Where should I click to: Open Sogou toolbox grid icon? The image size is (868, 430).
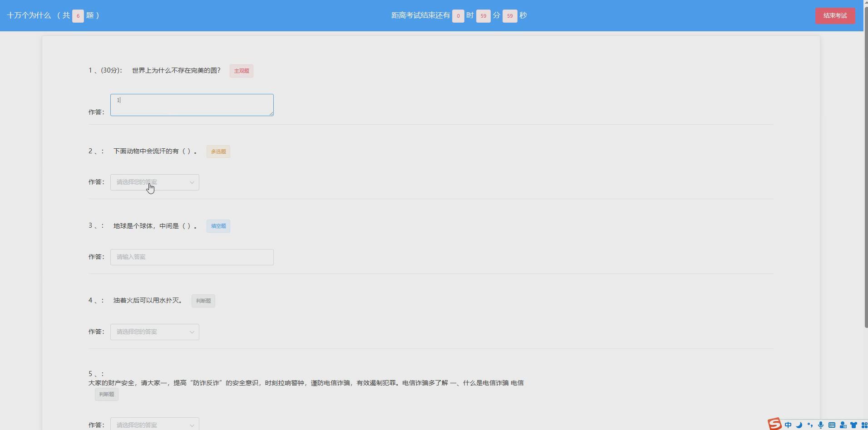click(x=864, y=425)
